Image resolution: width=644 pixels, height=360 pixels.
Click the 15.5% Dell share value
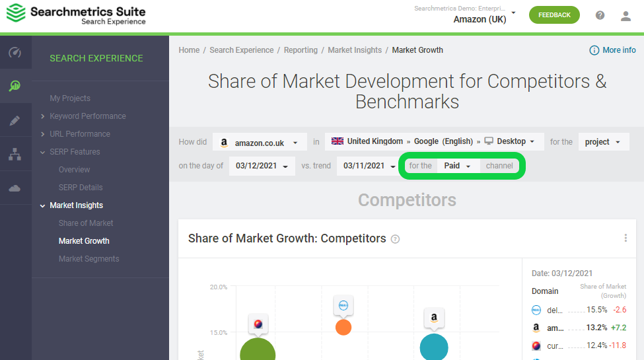click(596, 310)
